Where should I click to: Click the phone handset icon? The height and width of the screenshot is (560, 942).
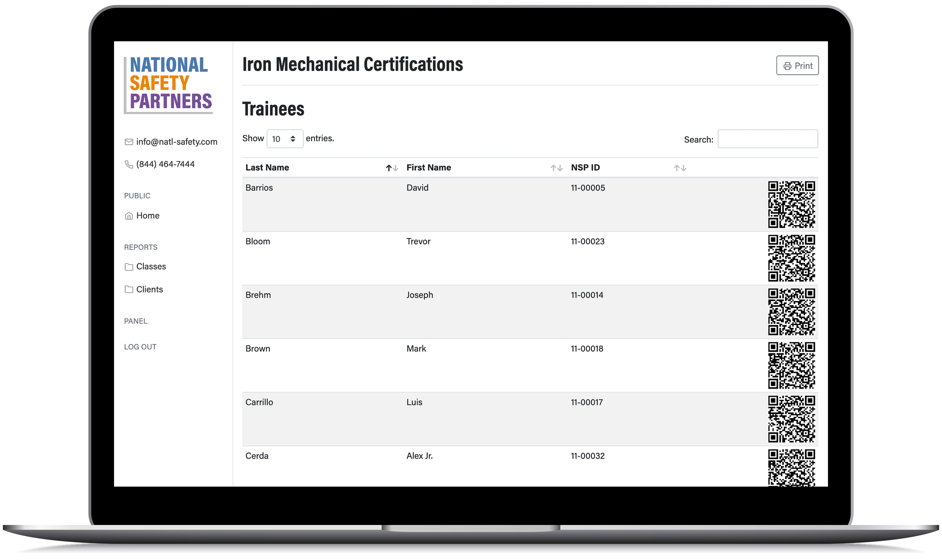click(x=129, y=164)
